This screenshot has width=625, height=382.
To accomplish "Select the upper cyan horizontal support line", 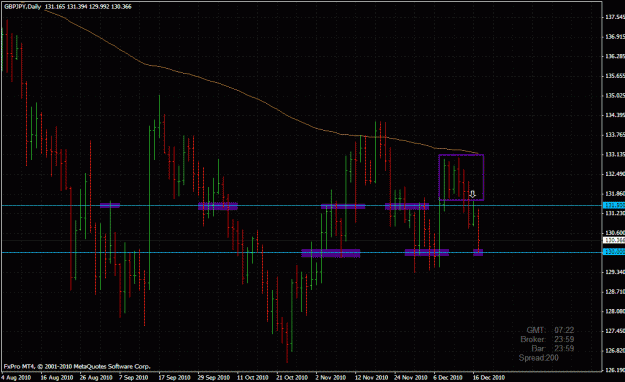I will coord(301,205).
